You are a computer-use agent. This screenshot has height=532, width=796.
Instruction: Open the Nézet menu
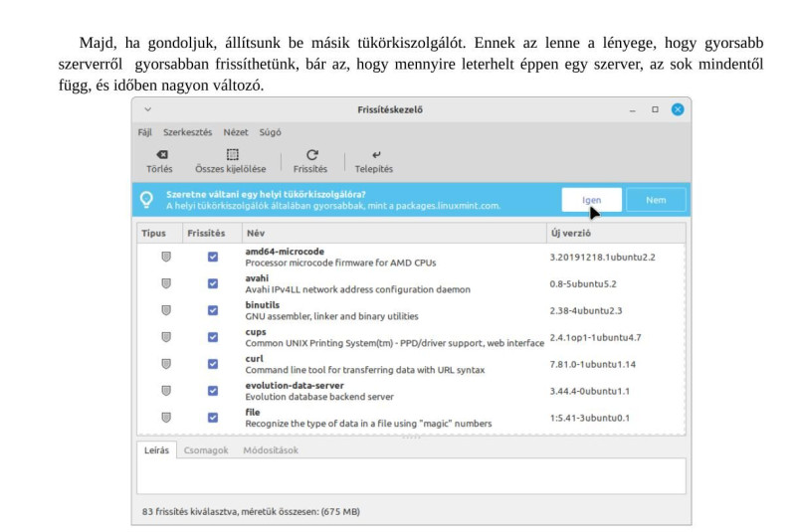click(x=236, y=132)
